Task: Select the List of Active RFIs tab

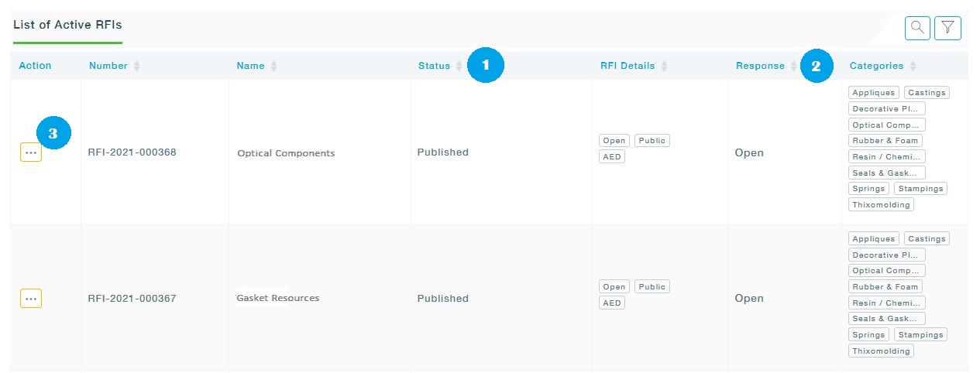Action: pyautogui.click(x=67, y=25)
